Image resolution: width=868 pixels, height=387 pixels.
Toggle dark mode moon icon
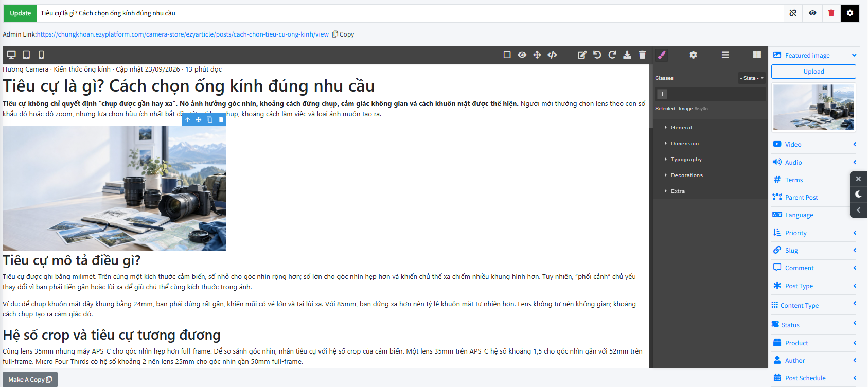858,194
